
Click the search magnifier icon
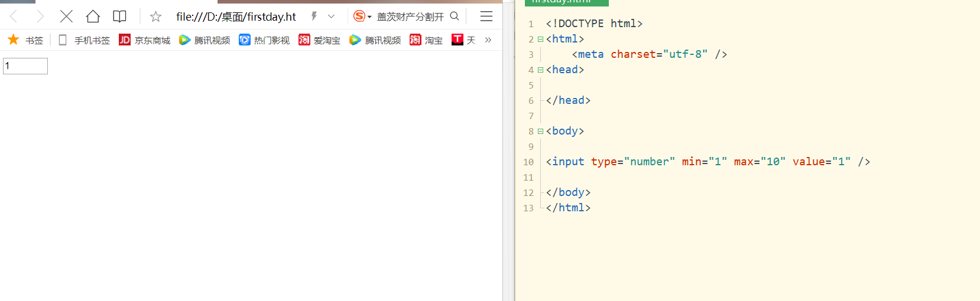point(455,16)
